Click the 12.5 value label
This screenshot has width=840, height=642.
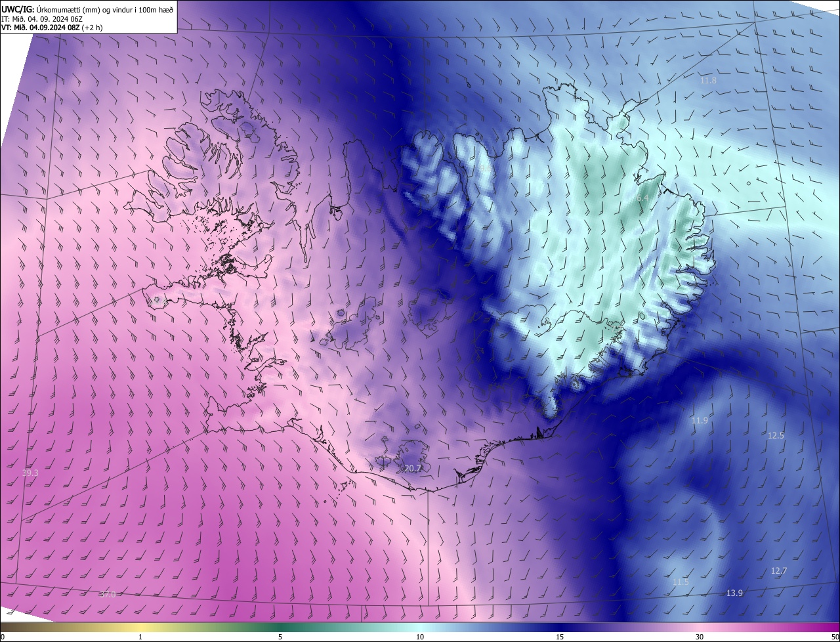click(776, 435)
